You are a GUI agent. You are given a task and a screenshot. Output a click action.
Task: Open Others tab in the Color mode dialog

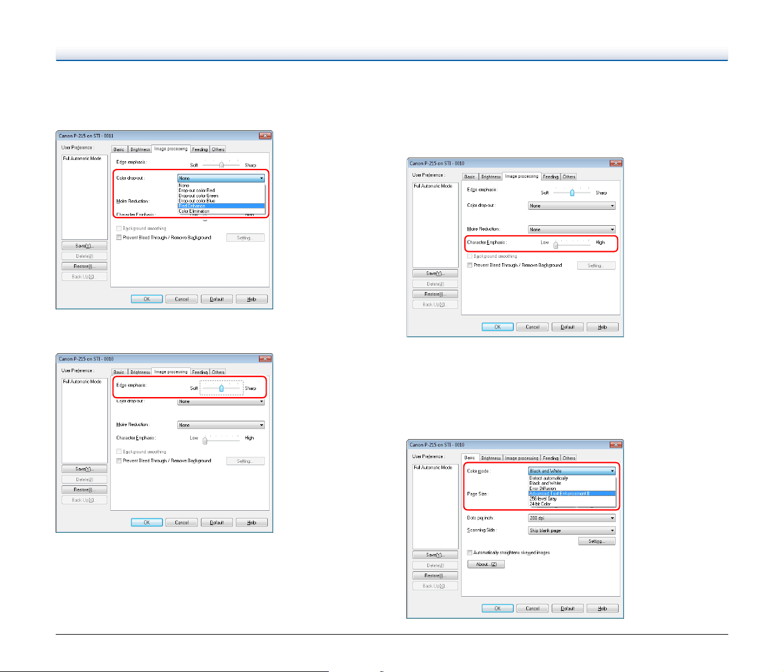tap(569, 458)
